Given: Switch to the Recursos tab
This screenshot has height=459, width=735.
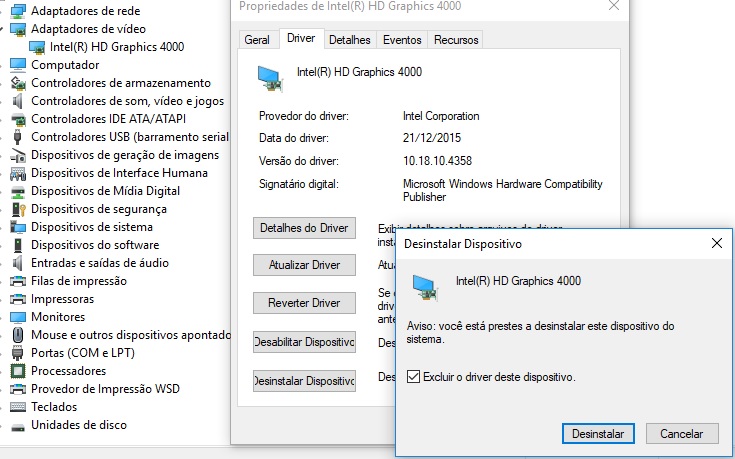Looking at the screenshot, I should click(x=456, y=40).
